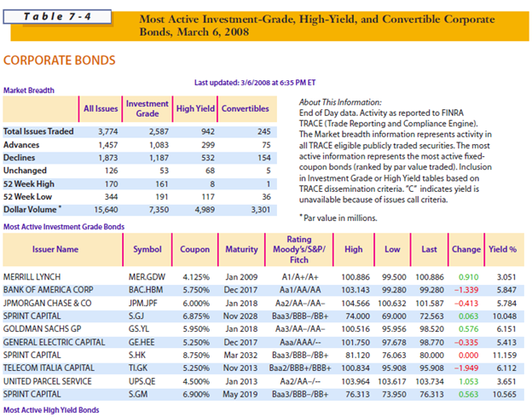The image size is (532, 417).
Task: Click maturity May 2019
Action: 240,395
